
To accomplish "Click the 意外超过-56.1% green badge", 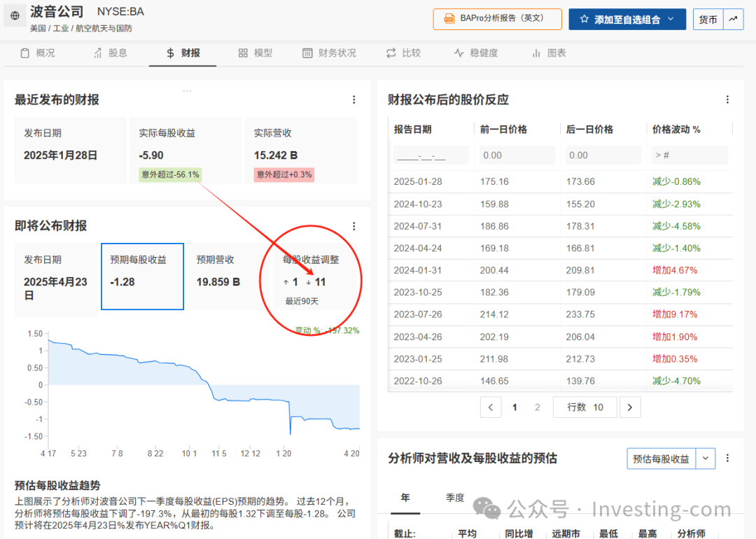I will pyautogui.click(x=170, y=174).
